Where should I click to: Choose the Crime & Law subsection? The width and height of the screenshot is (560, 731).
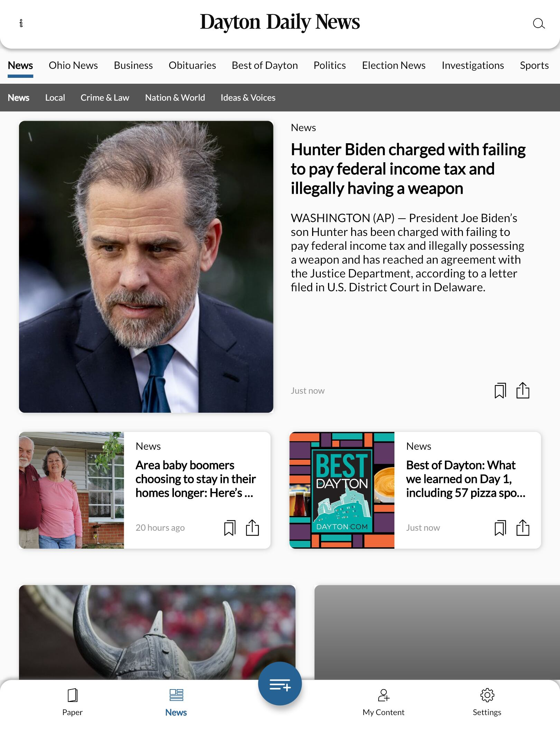105,98
